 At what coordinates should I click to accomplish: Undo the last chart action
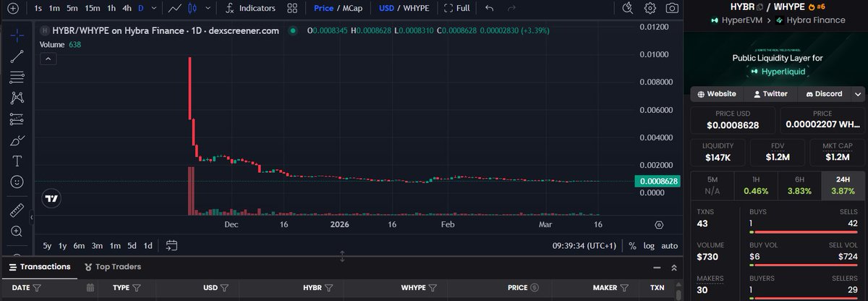[x=490, y=9]
